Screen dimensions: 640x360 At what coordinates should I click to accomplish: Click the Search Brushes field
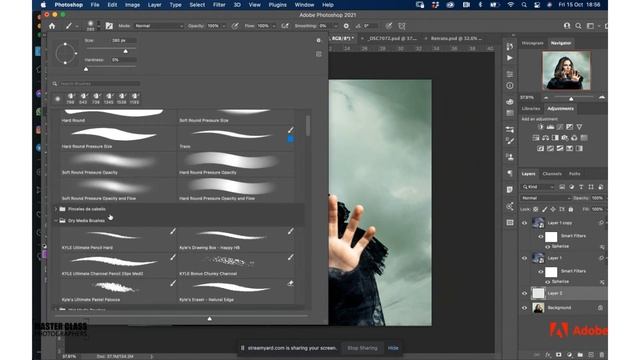[100, 84]
